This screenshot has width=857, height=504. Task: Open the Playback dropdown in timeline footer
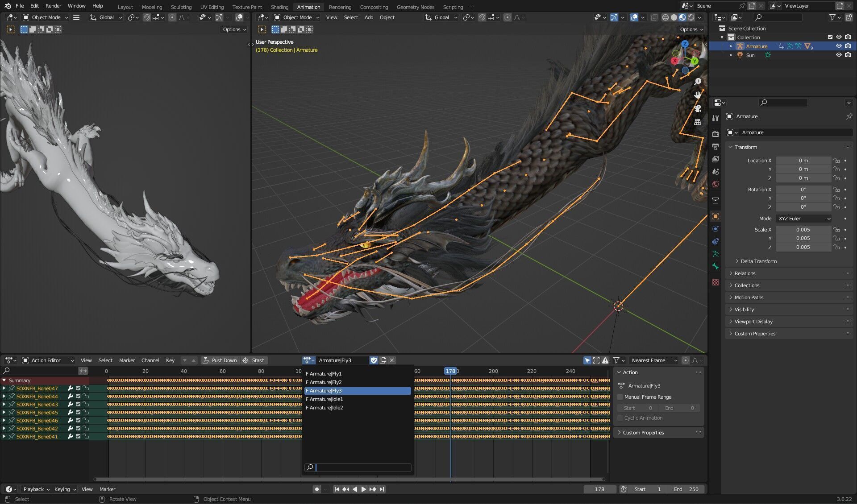click(x=36, y=489)
